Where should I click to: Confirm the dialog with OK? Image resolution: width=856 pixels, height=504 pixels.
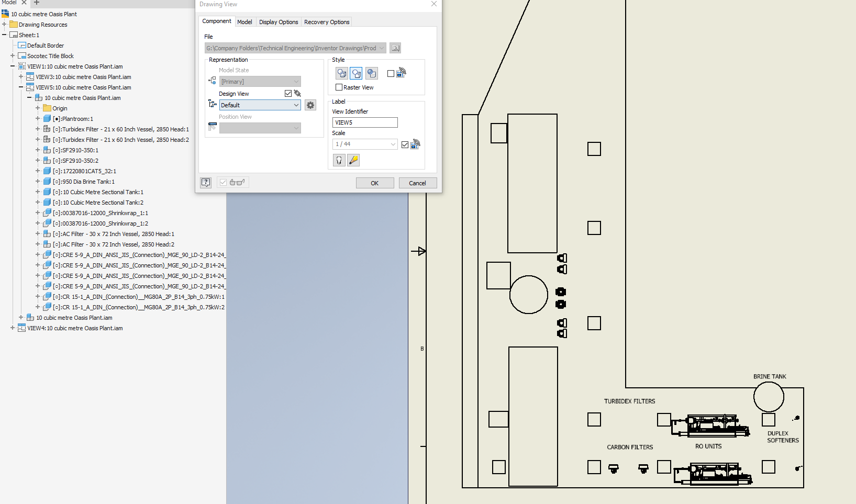coord(375,183)
